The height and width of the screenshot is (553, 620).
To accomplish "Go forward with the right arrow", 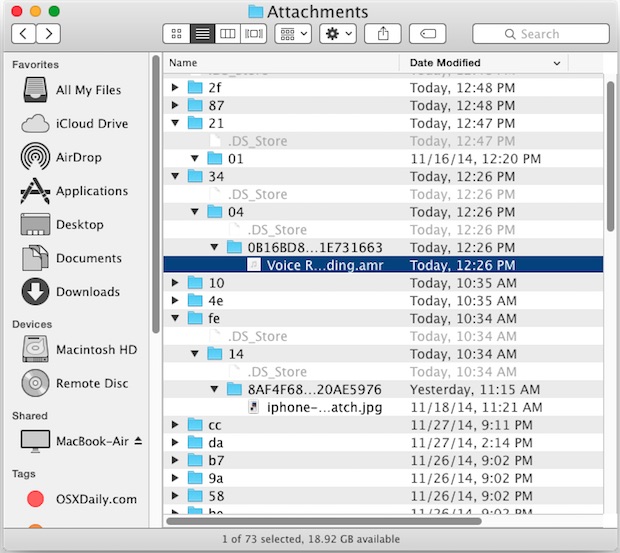I will [x=48, y=34].
